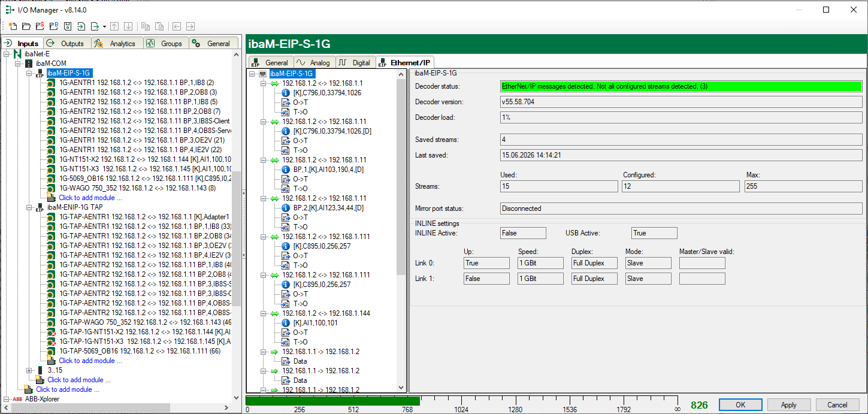Click add module link under ibaM-EIP-S-1G
The image size is (868, 414).
click(90, 198)
